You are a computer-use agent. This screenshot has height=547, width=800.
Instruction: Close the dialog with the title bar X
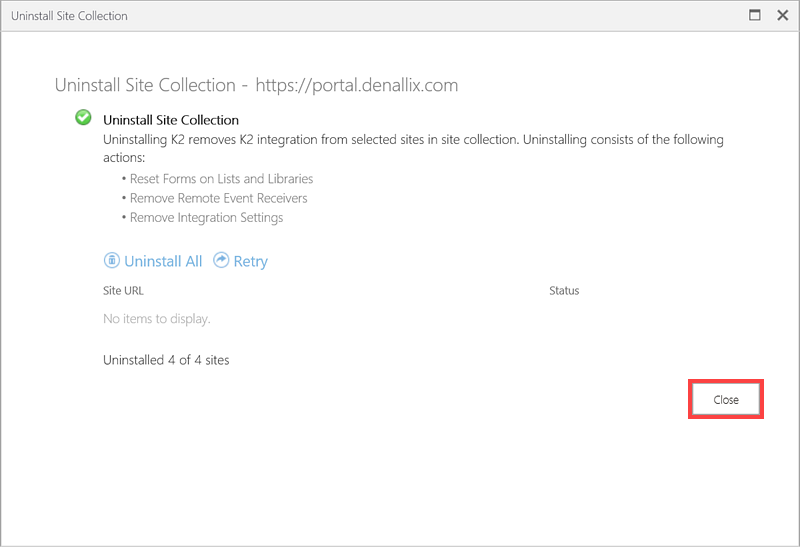tap(780, 15)
